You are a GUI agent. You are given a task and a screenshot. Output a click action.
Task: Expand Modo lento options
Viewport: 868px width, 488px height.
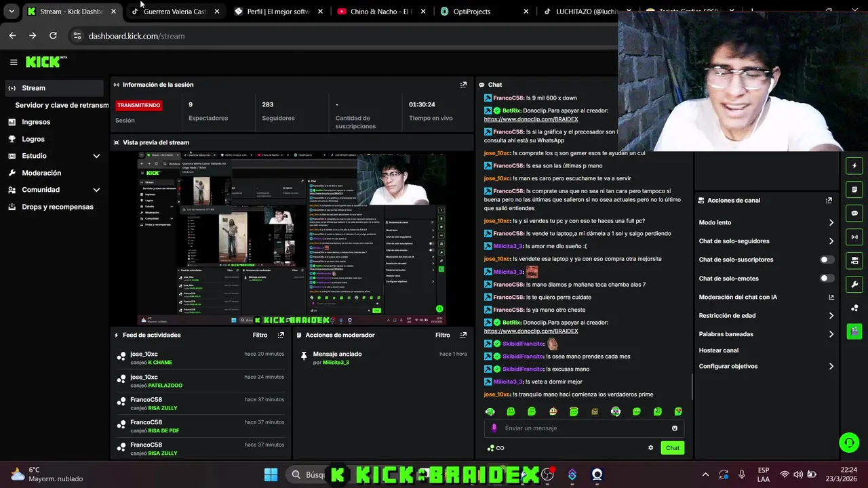pyautogui.click(x=831, y=223)
